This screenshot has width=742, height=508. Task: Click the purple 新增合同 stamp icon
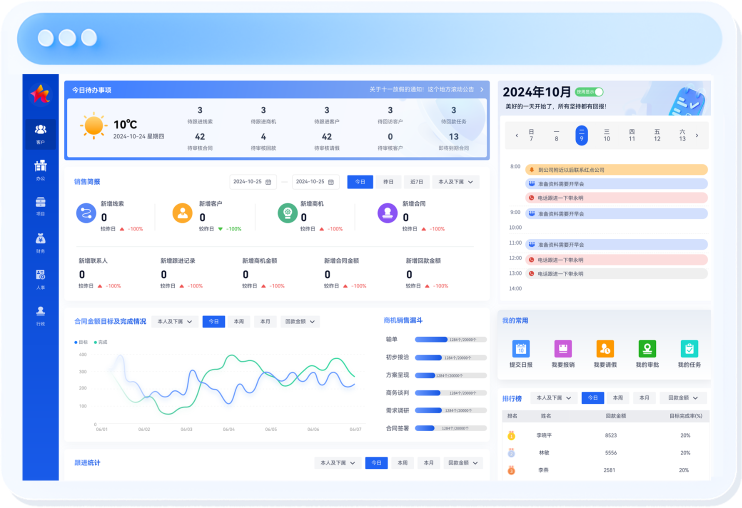(387, 213)
